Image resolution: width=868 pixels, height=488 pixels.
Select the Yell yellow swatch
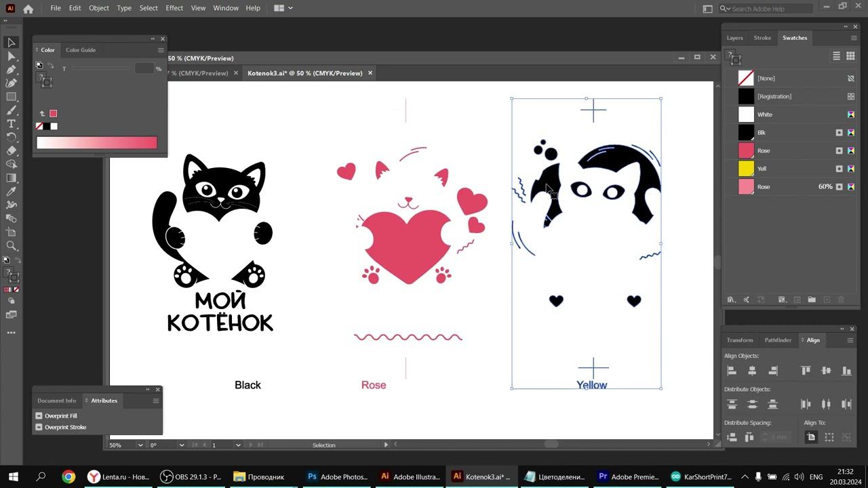tap(746, 169)
